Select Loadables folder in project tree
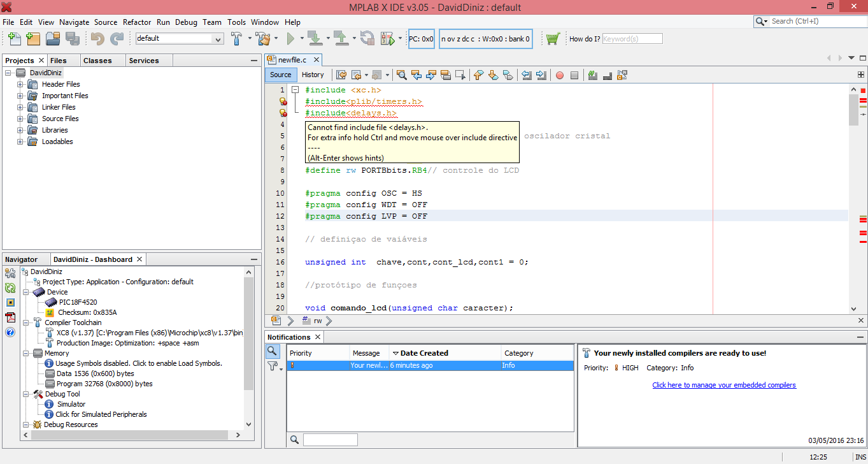The height and width of the screenshot is (464, 868). click(57, 141)
